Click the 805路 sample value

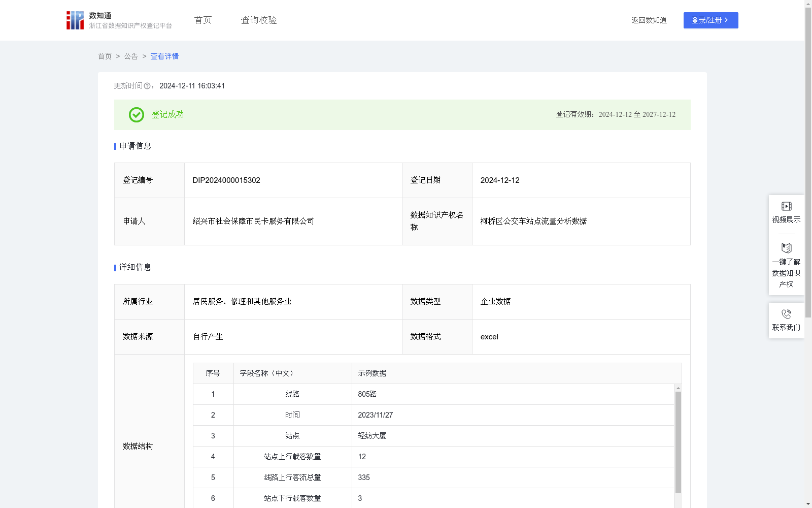pos(367,394)
